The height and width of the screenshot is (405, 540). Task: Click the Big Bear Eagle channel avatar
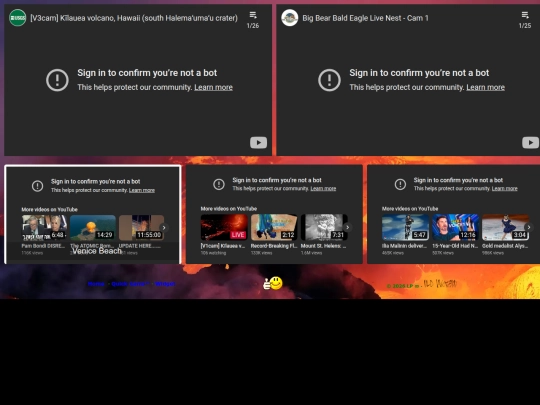pos(290,18)
